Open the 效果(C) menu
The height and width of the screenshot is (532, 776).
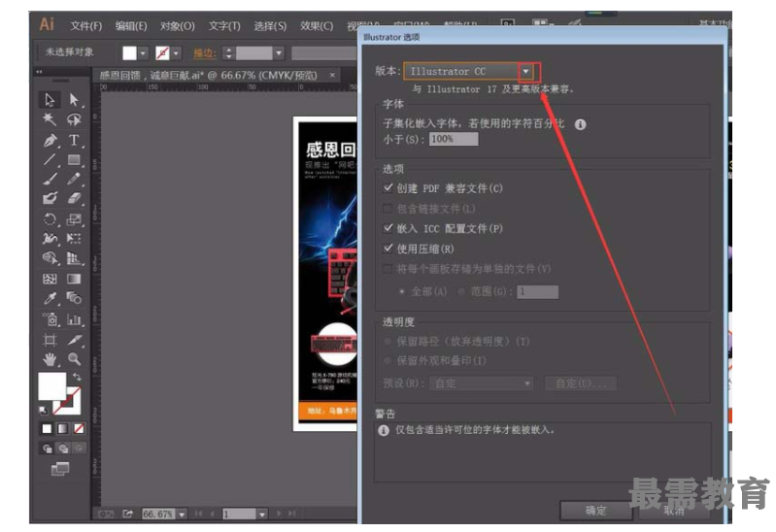(x=317, y=26)
